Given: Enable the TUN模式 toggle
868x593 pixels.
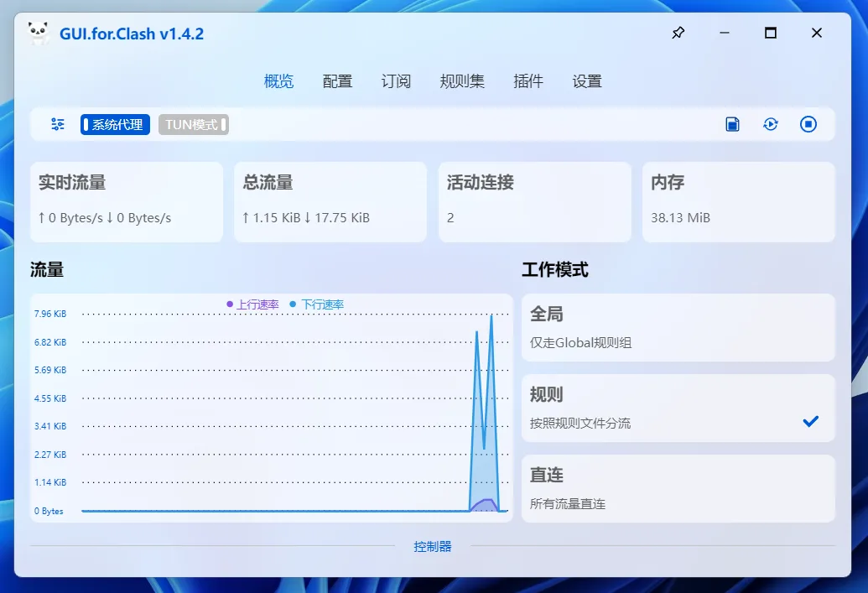Looking at the screenshot, I should tap(193, 123).
